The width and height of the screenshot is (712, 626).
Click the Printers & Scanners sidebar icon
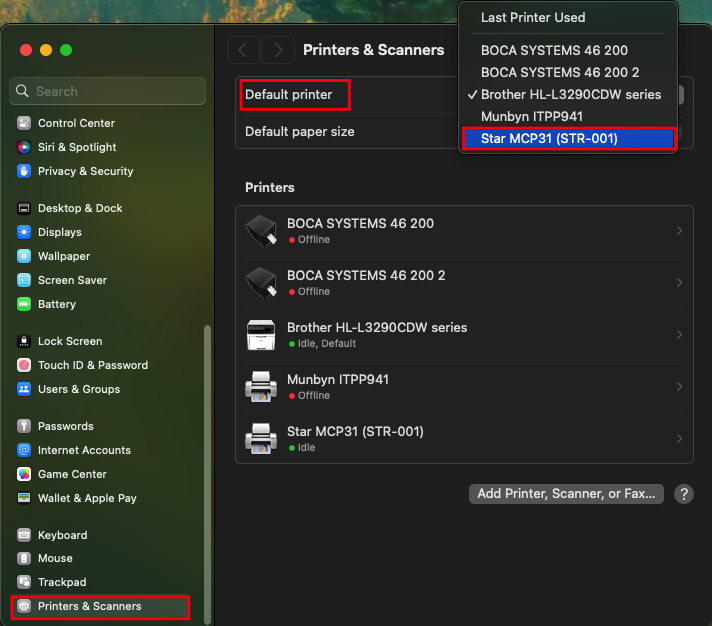click(x=24, y=606)
